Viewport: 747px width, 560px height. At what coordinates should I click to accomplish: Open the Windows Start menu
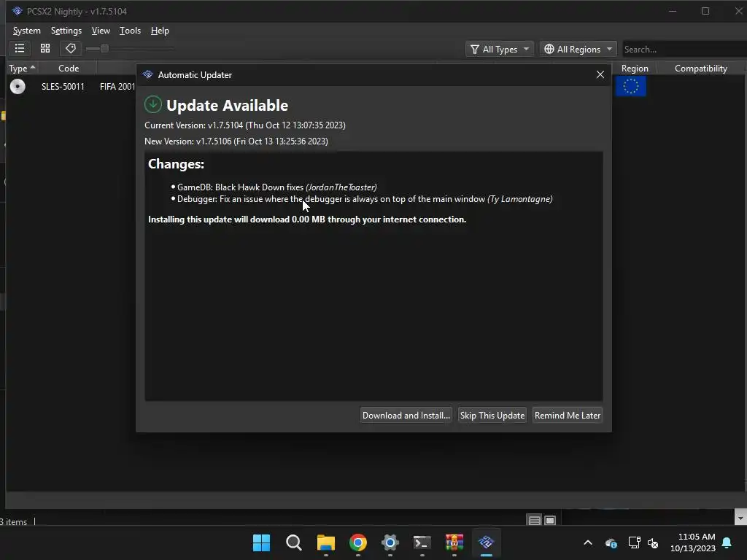[262, 542]
